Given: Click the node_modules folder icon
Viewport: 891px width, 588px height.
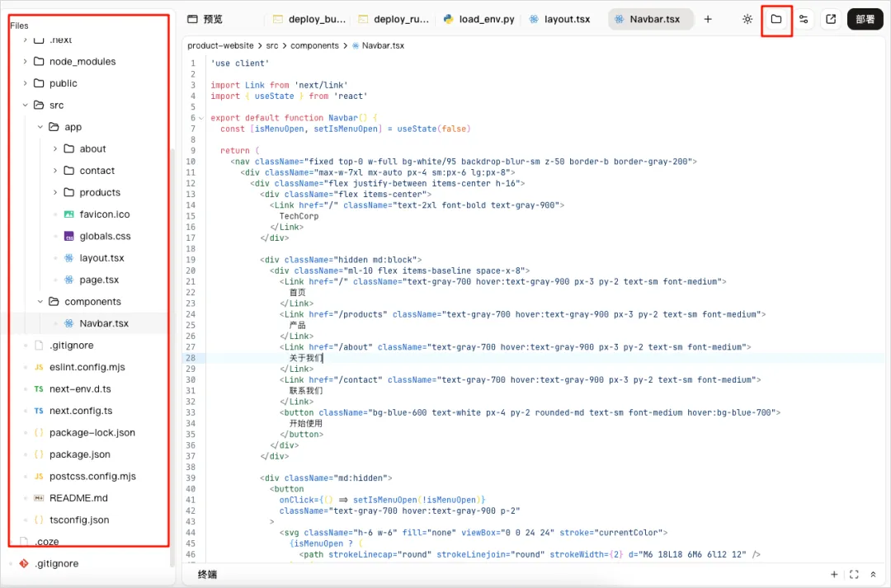Looking at the screenshot, I should pos(39,61).
